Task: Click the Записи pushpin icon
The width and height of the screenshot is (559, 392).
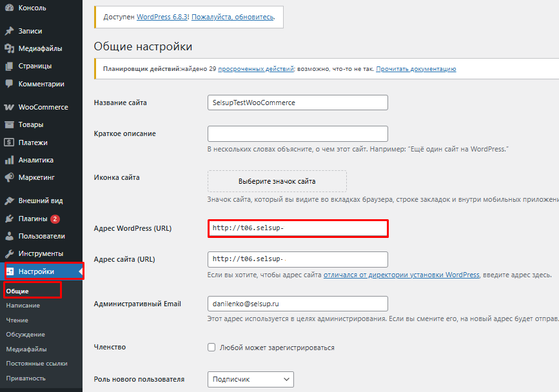Action: (x=10, y=30)
